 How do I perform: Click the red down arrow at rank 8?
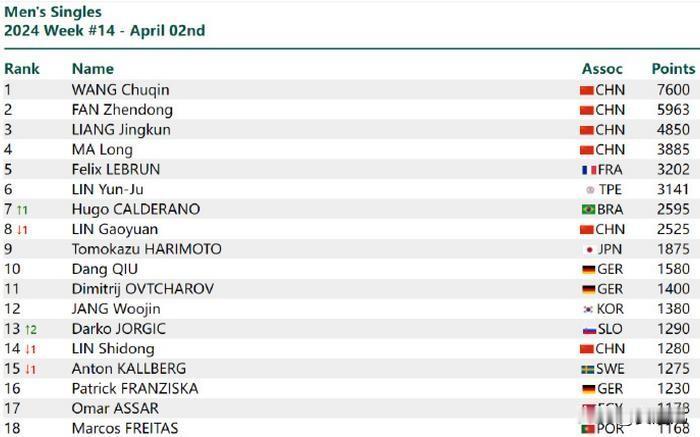tap(22, 229)
